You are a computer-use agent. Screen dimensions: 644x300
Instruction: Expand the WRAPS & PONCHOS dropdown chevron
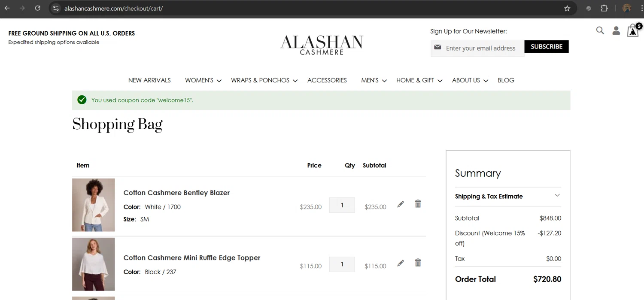tap(295, 81)
